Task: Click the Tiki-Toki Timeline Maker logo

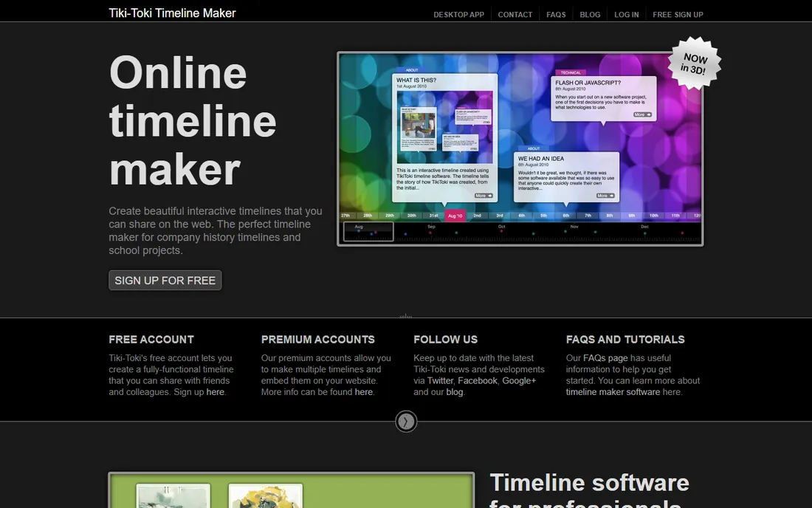Action: [172, 13]
